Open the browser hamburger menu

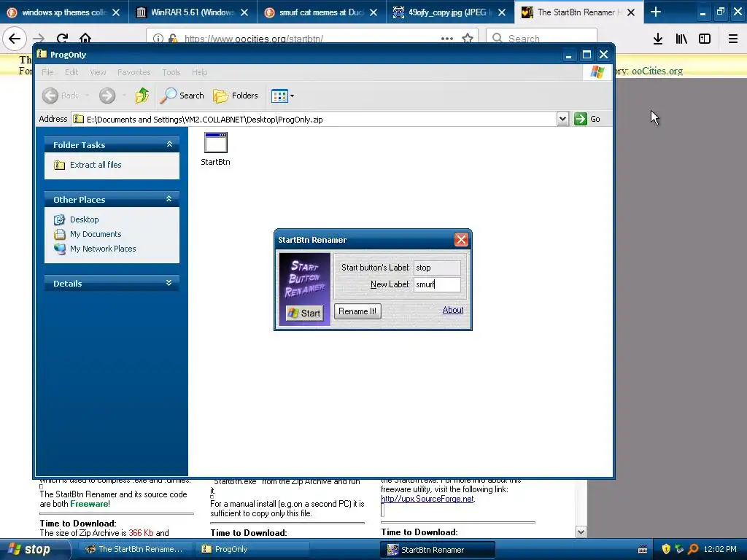[733, 39]
